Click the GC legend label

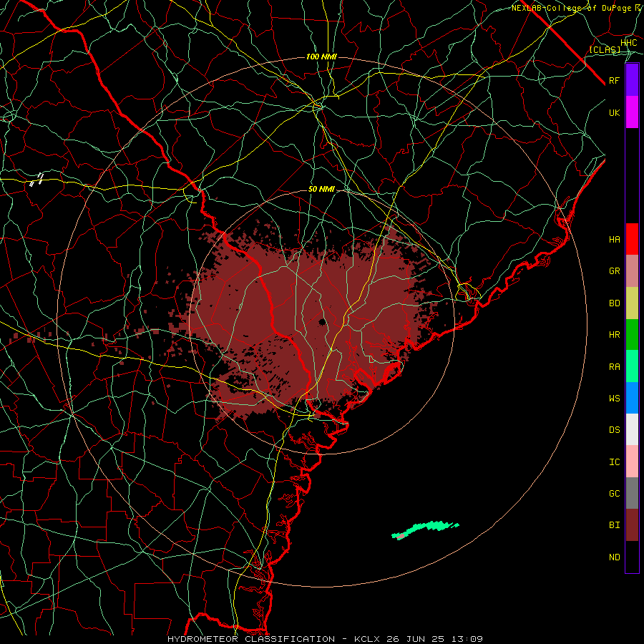point(615,494)
